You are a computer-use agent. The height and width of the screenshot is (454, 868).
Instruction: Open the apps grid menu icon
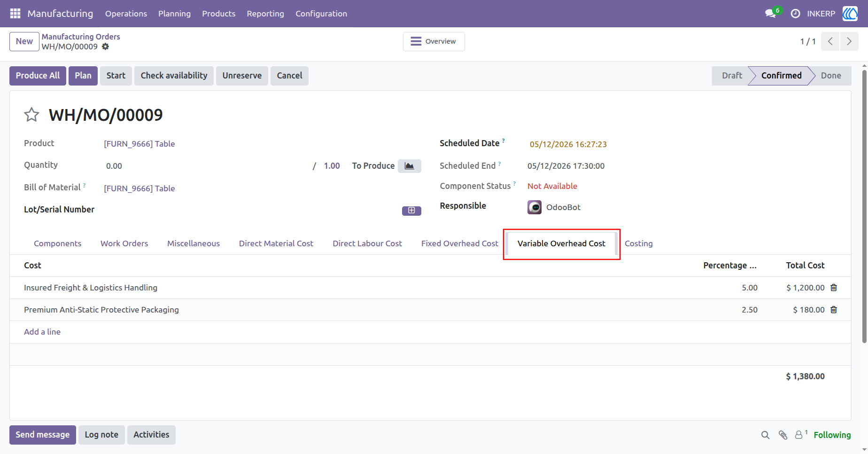click(x=15, y=14)
